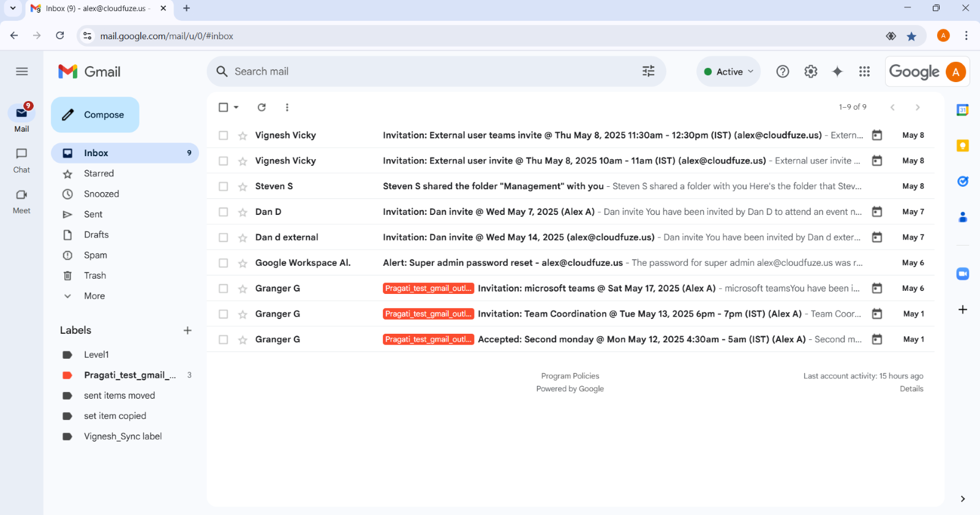Show search options filter icon

point(649,72)
